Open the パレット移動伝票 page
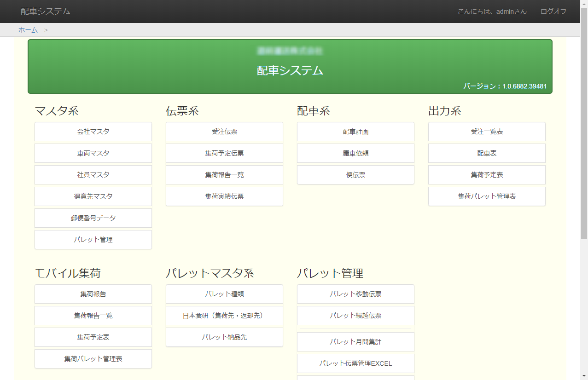 pyautogui.click(x=355, y=294)
